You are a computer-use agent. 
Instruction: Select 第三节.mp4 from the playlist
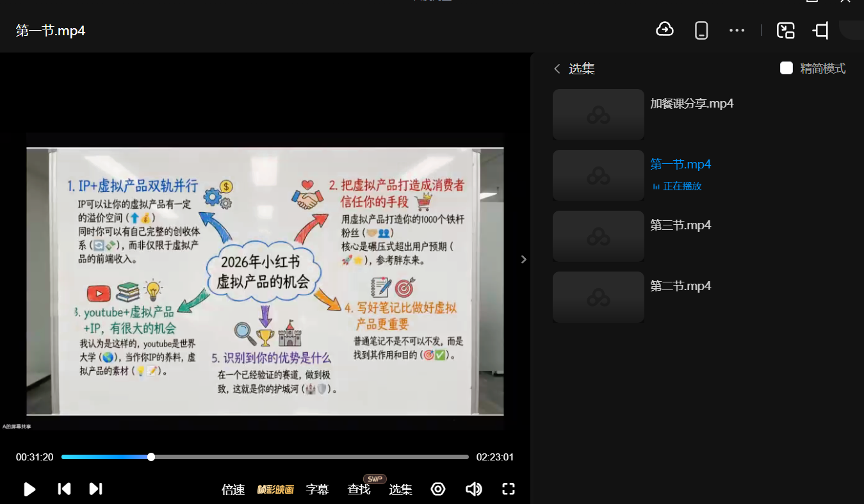pos(680,225)
